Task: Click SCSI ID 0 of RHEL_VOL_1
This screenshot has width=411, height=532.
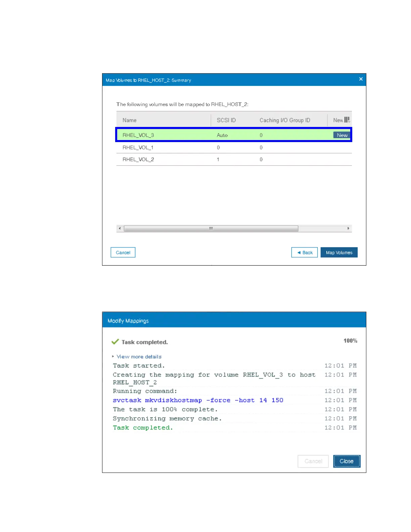Action: [218, 147]
